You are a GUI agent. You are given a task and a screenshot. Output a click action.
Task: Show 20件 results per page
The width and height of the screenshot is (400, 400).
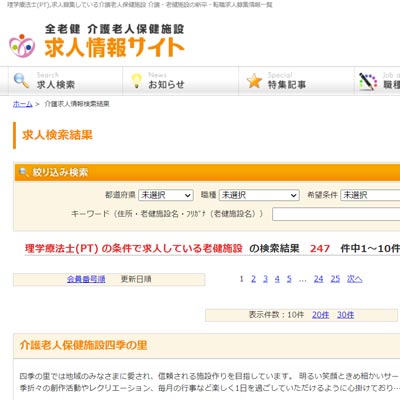coord(320,315)
